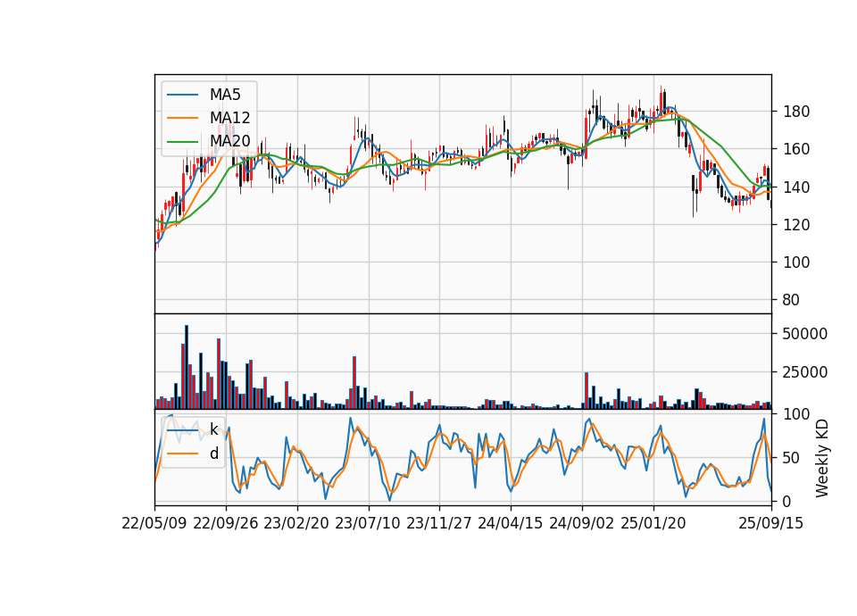Click the 23/02/20 date label

tap(296, 523)
